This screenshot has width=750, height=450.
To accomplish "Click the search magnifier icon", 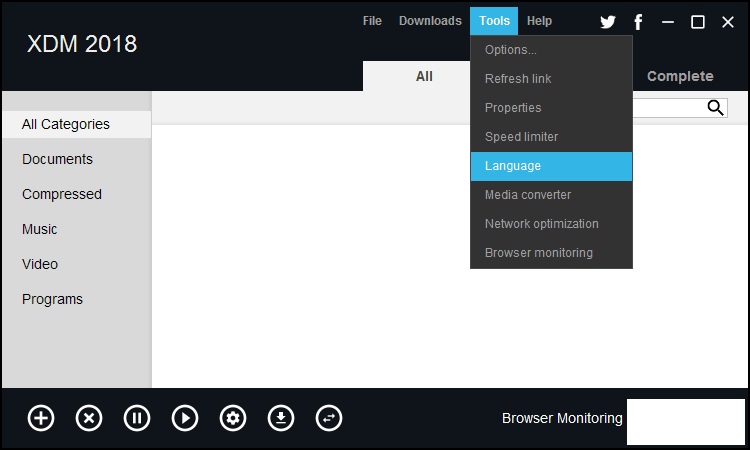I will click(716, 108).
